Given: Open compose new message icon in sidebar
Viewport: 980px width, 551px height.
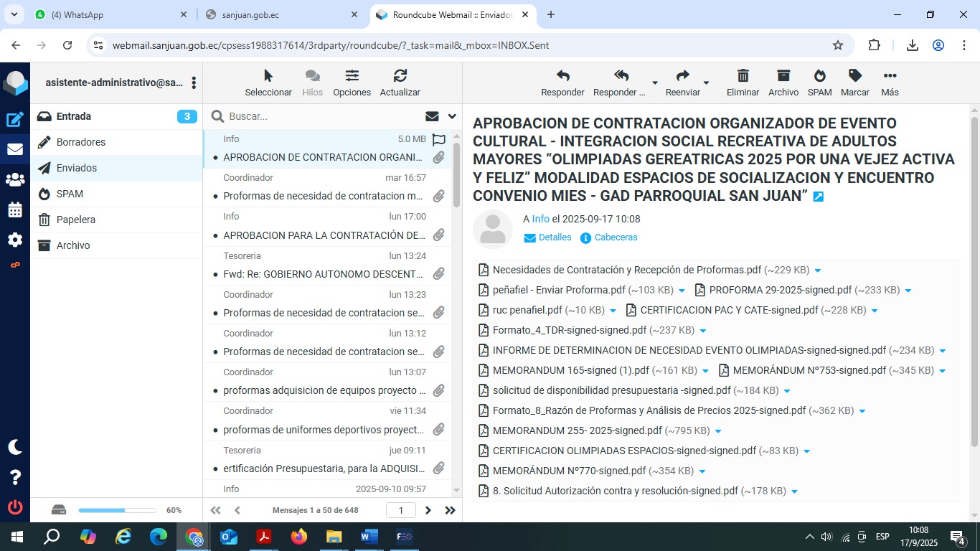Looking at the screenshot, I should click(15, 120).
